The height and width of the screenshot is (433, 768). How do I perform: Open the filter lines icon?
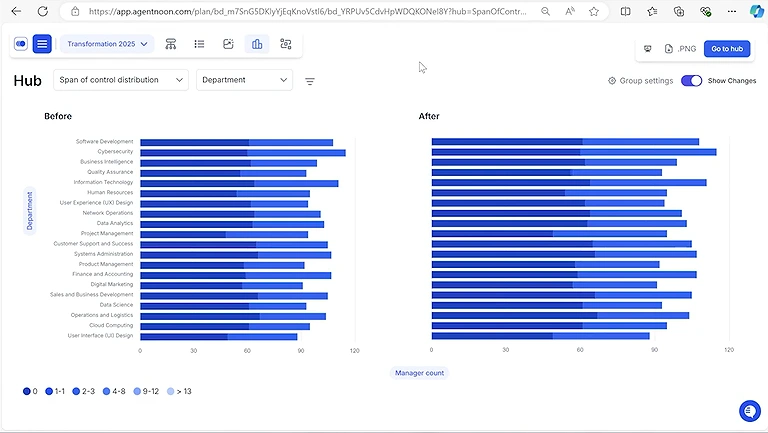(310, 81)
